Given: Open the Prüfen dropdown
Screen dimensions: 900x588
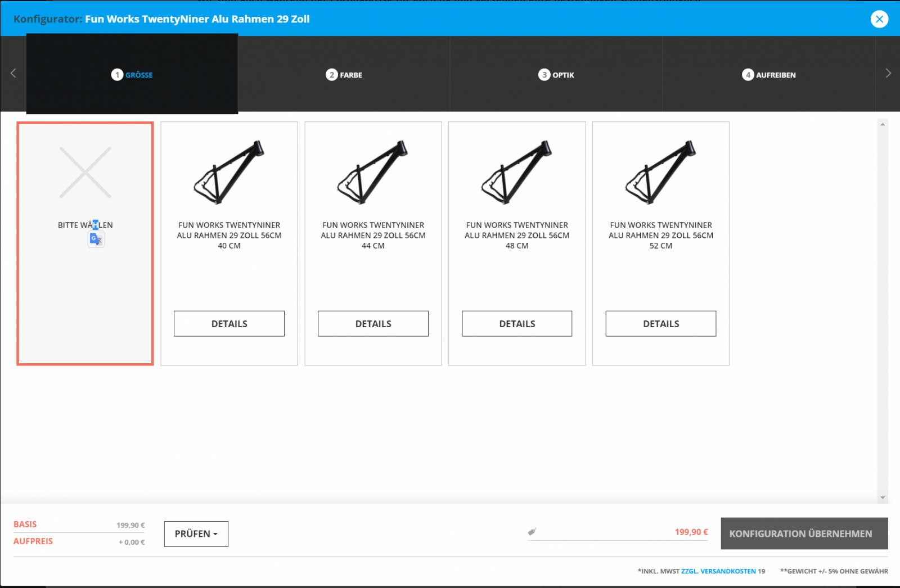Looking at the screenshot, I should (196, 533).
